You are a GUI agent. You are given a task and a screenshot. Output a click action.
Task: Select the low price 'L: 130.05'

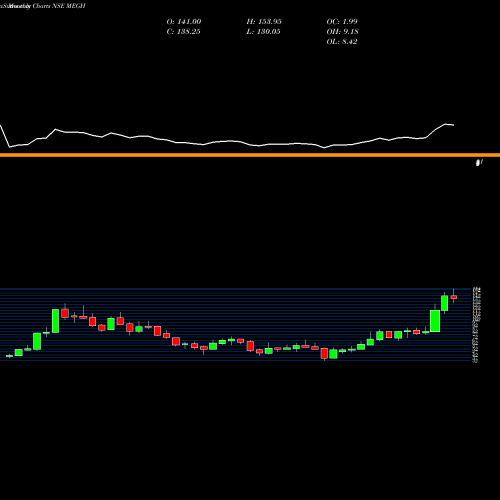click(263, 32)
